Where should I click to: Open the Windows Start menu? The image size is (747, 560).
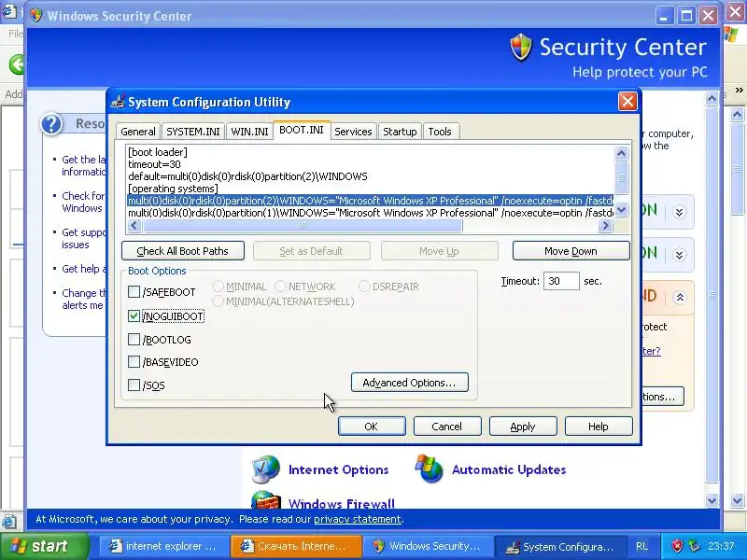pyautogui.click(x=45, y=546)
